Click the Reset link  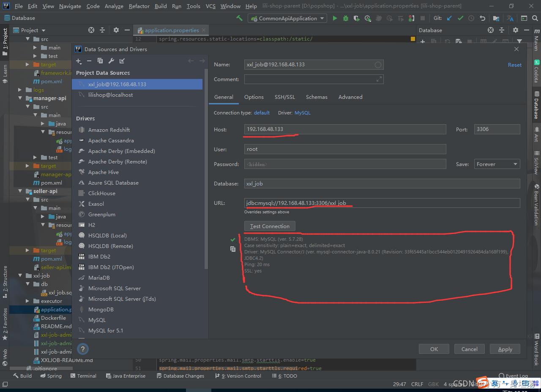(515, 65)
